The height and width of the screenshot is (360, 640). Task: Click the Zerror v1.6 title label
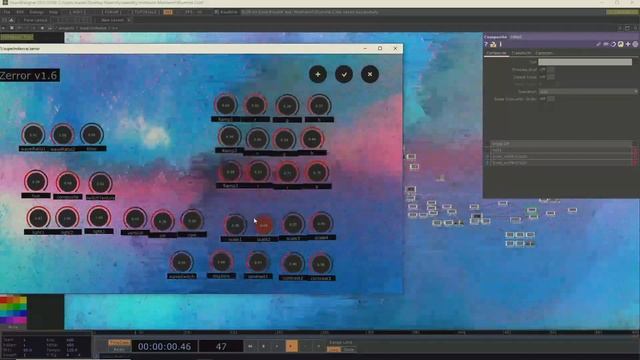[29, 76]
